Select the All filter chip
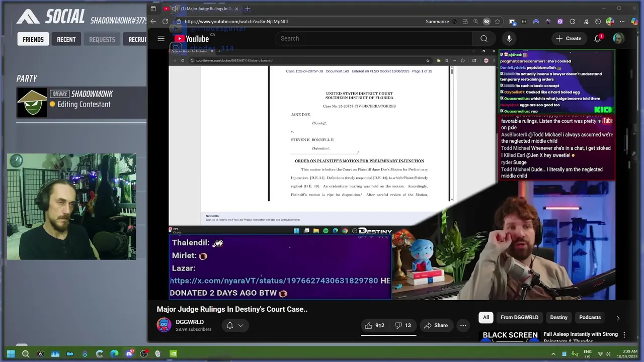 point(486,317)
